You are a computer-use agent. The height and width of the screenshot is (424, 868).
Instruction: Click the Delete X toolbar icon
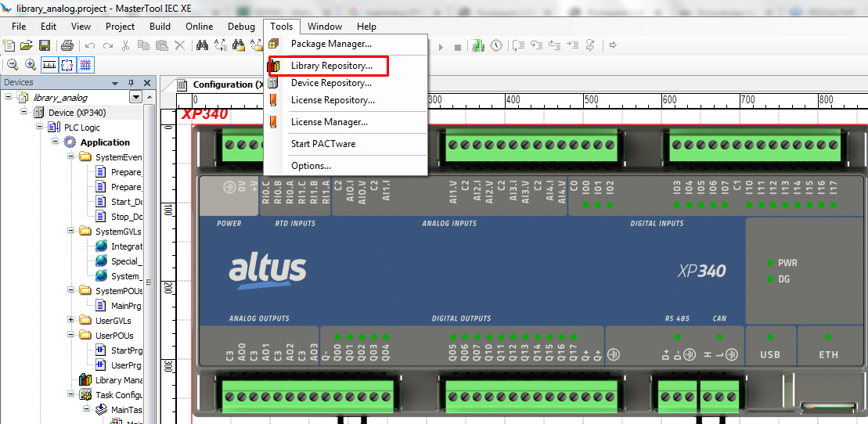(x=179, y=45)
